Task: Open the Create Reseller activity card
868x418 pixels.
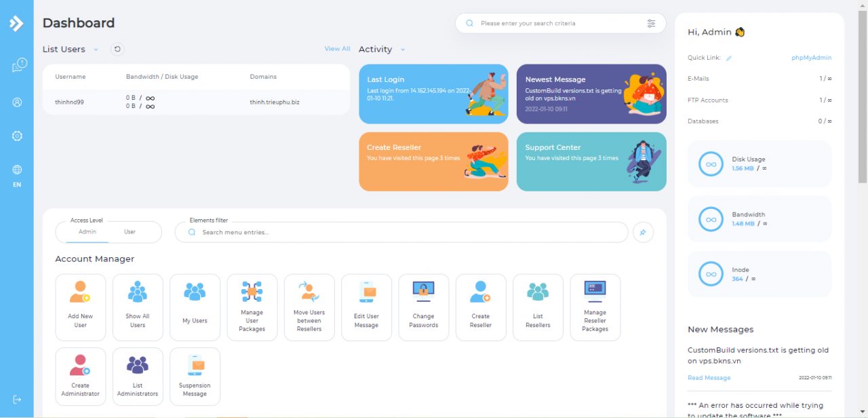Action: coord(433,161)
